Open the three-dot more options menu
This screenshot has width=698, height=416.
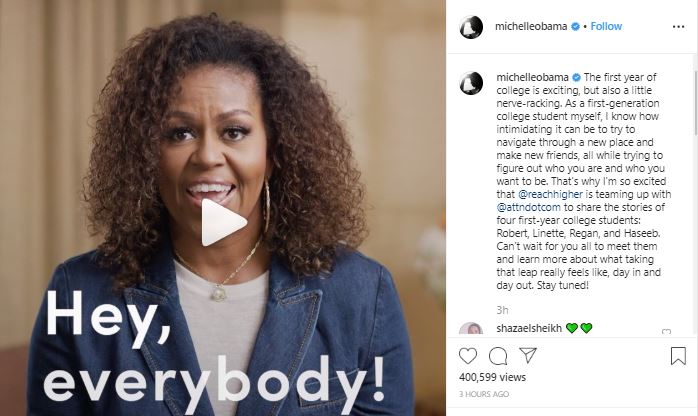coord(678,27)
